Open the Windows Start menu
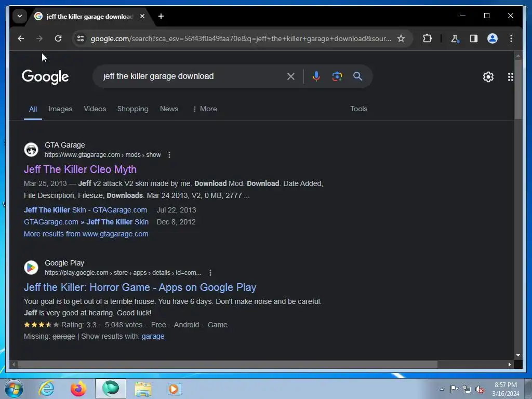This screenshot has height=399, width=532. pos(14,389)
